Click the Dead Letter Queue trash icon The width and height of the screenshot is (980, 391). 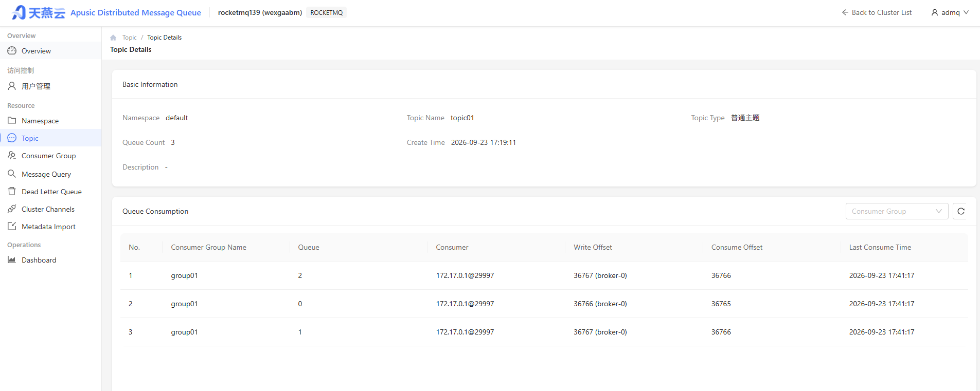(12, 192)
